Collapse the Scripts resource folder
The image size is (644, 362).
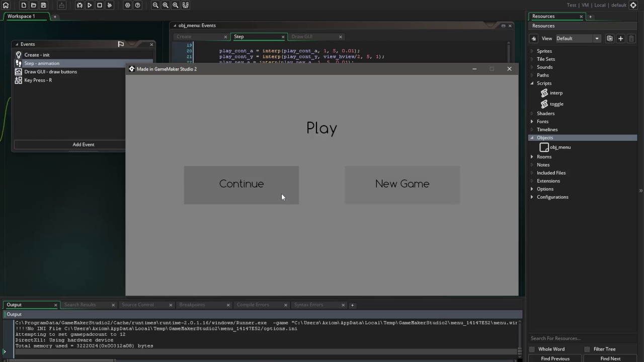pos(532,83)
